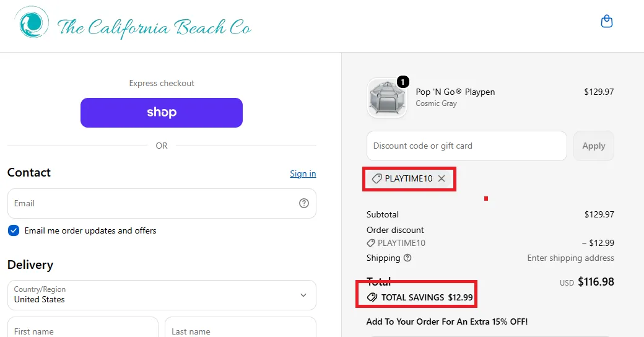Click the $129.97 price beside the Playpen item
The height and width of the screenshot is (337, 644).
tap(599, 92)
